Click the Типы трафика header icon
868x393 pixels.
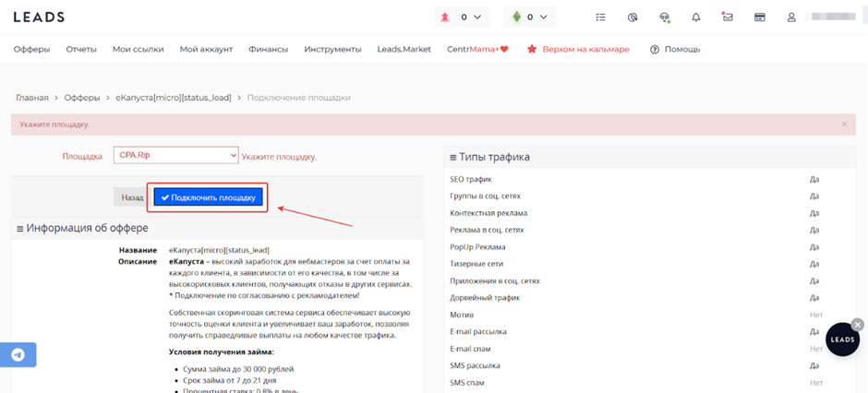click(452, 158)
